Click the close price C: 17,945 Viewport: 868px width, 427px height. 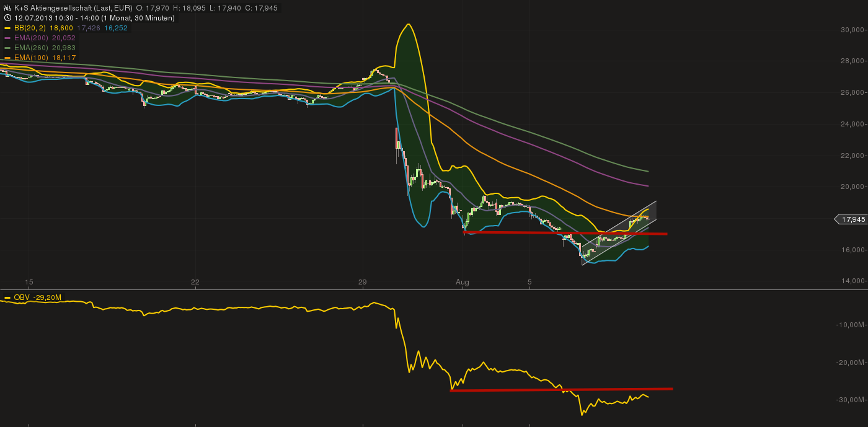261,8
